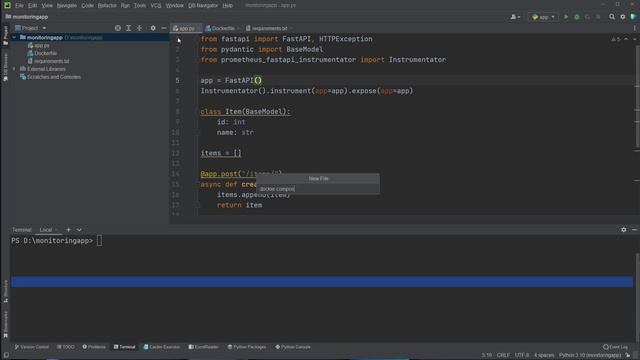The width and height of the screenshot is (640, 360).
Task: Select the app.py editor tab
Action: tap(186, 28)
